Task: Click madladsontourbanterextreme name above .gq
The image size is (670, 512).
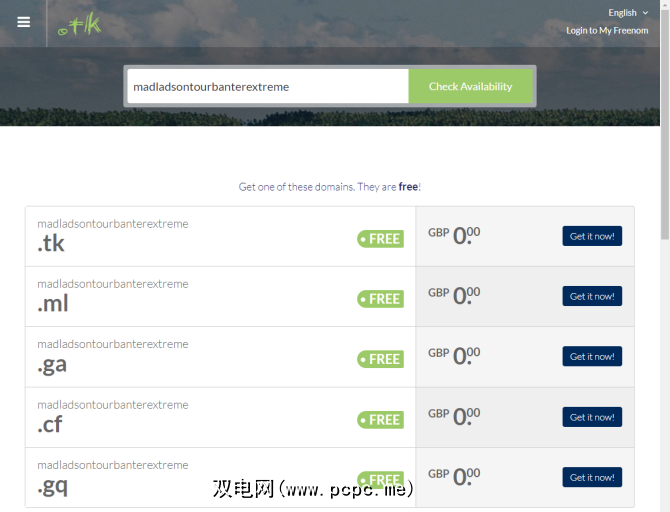Action: pos(113,465)
